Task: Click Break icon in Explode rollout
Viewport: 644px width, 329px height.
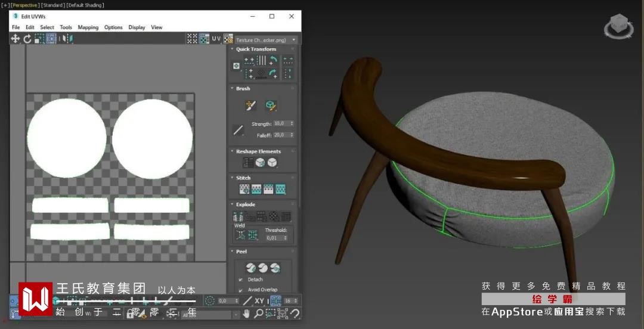Action: pos(238,216)
